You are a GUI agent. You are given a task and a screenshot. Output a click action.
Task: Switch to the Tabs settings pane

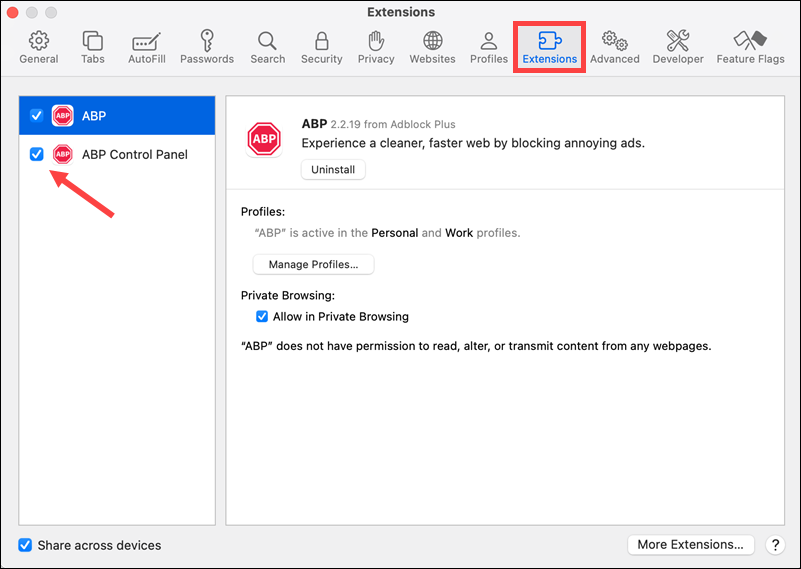(x=92, y=47)
